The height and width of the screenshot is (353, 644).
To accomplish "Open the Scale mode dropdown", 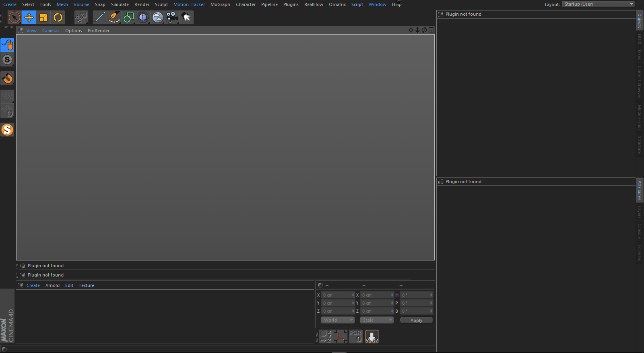I will pyautogui.click(x=377, y=320).
